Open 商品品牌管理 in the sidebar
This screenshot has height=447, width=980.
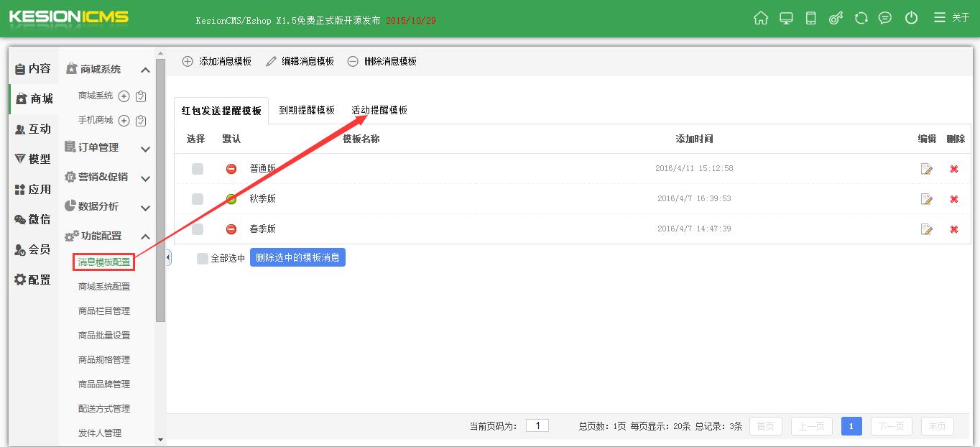pos(104,384)
